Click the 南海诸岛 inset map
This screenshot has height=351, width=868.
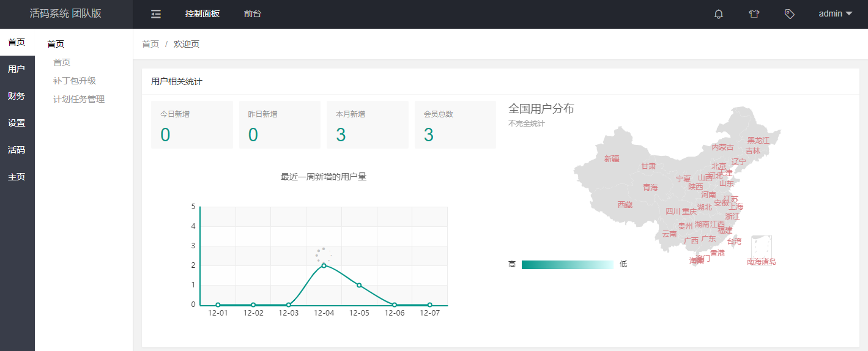pyautogui.click(x=762, y=251)
